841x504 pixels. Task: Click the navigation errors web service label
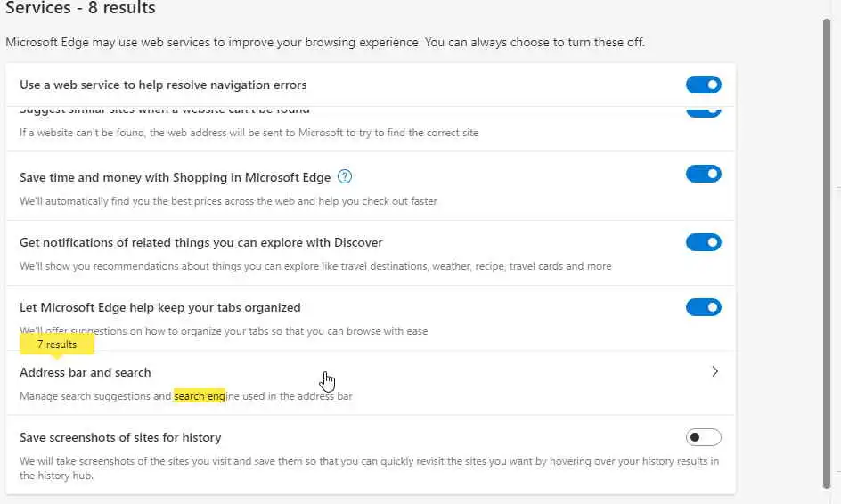(163, 85)
